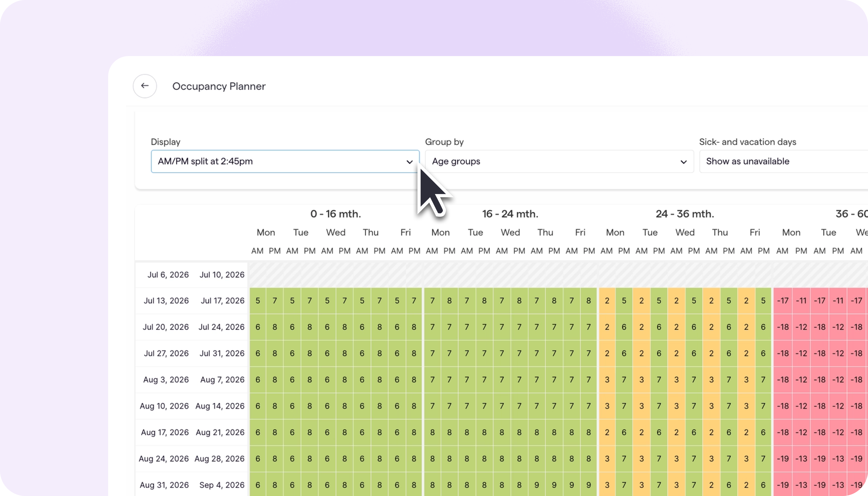
Task: Click the Aug 10, 2026 row date
Action: coord(164,406)
